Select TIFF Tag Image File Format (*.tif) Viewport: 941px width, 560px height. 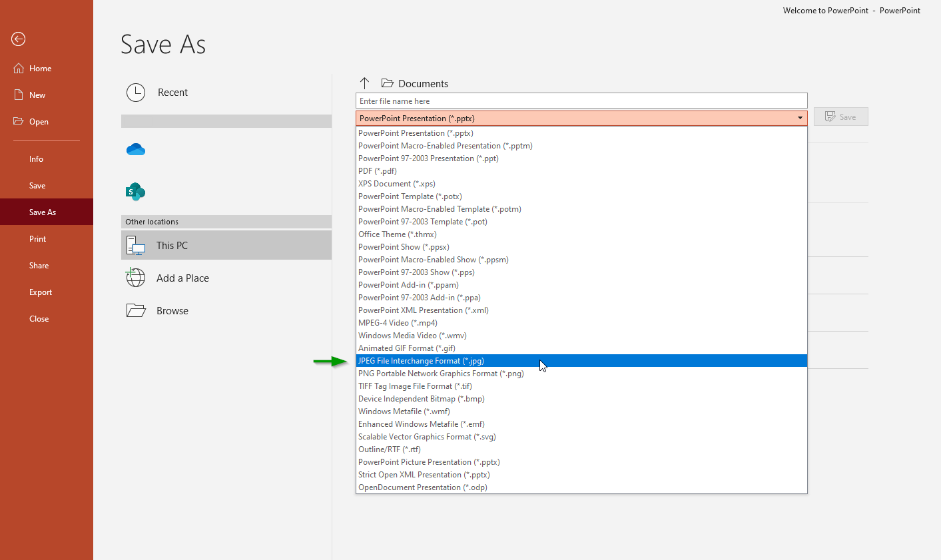(581, 386)
